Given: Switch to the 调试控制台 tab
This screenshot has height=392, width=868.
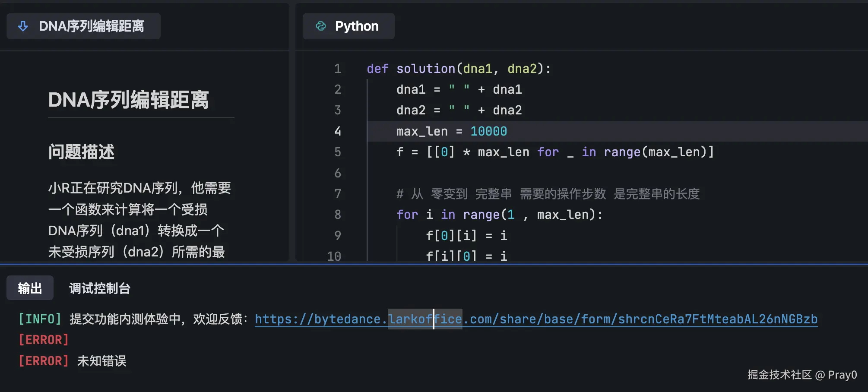Looking at the screenshot, I should [x=99, y=288].
